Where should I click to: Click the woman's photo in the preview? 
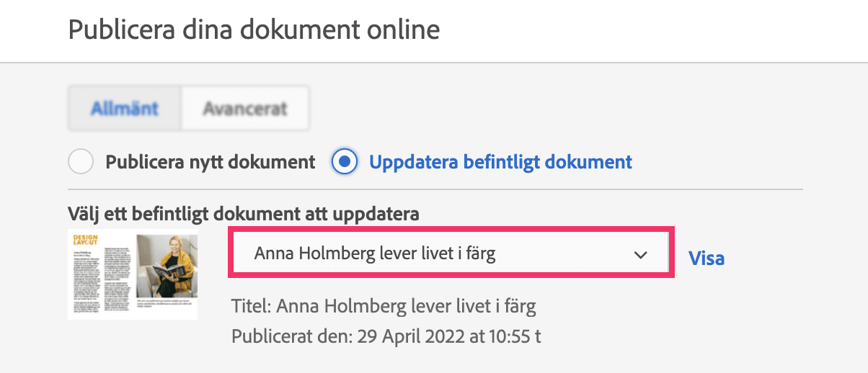coord(167,266)
